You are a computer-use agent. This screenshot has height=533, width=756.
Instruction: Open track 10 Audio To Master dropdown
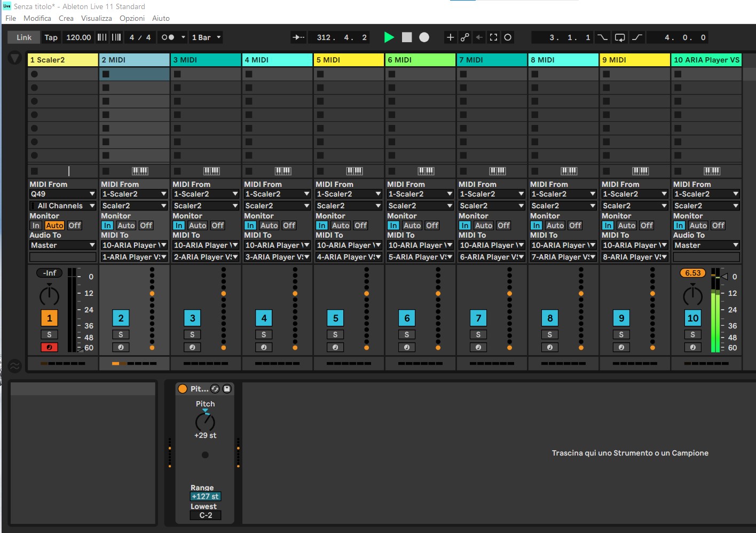[706, 245]
